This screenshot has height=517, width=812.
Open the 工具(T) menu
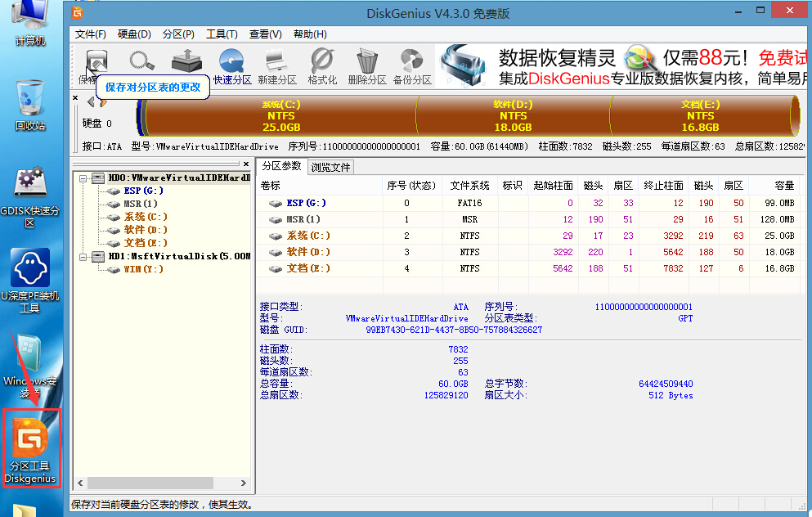pyautogui.click(x=222, y=34)
